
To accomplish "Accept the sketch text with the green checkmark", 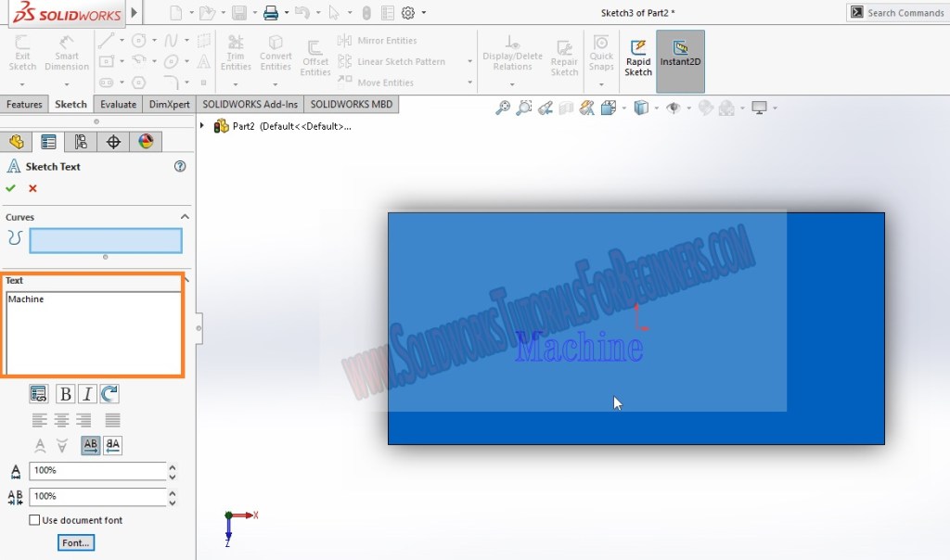I will point(11,187).
